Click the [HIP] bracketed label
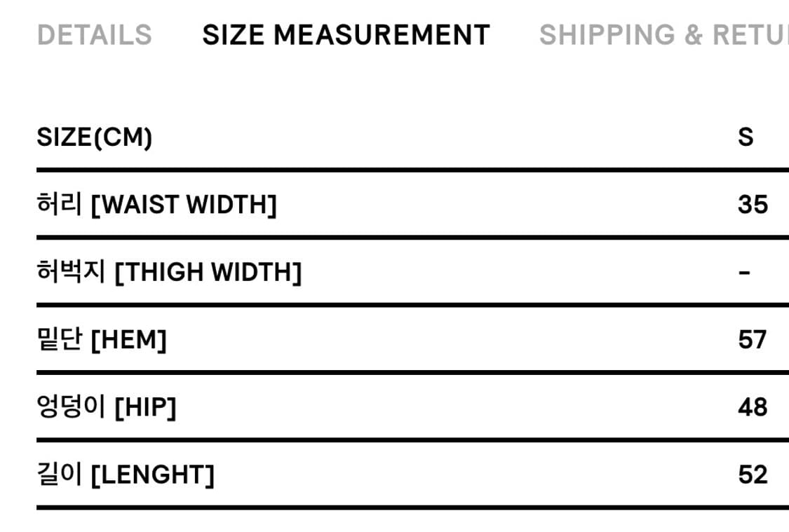The height and width of the screenshot is (532, 789). [x=145, y=407]
